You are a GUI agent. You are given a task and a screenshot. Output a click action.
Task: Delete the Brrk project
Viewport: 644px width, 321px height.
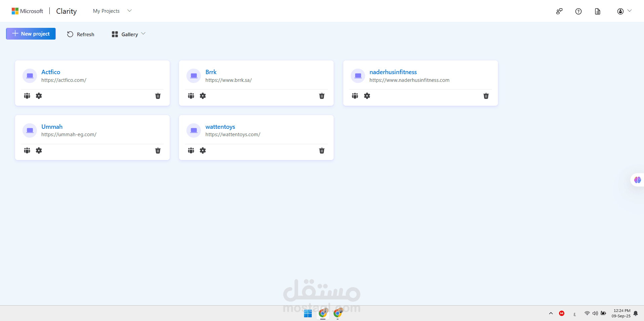coord(322,96)
